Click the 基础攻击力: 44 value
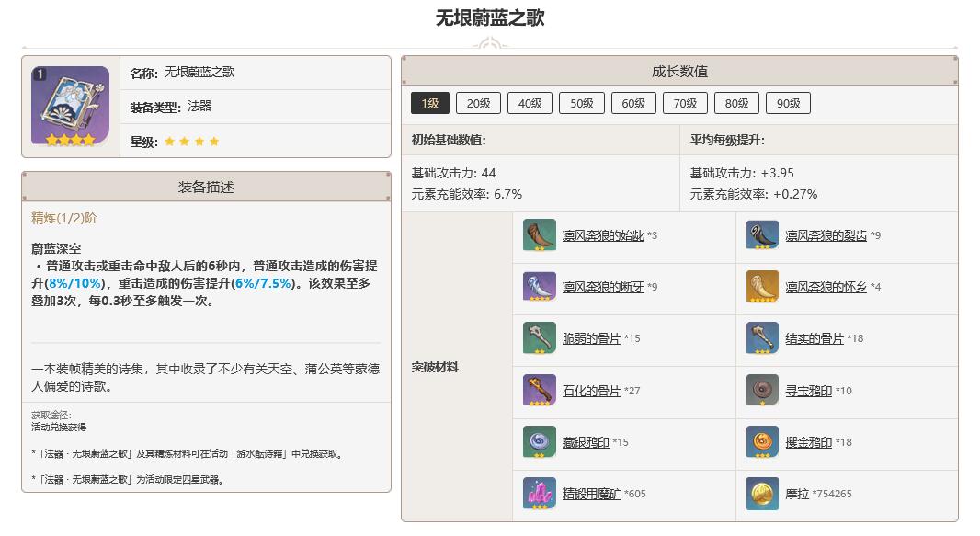Viewport: 980px width, 536px height. tap(454, 173)
